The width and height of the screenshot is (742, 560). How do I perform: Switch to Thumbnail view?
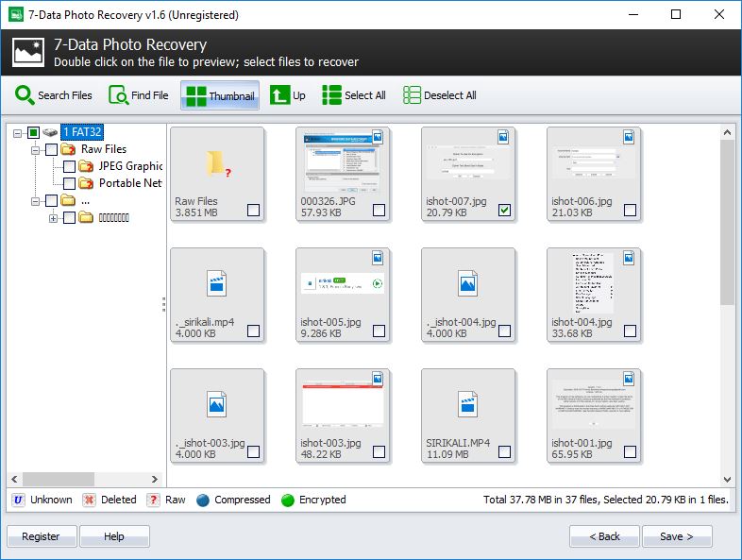[x=220, y=95]
